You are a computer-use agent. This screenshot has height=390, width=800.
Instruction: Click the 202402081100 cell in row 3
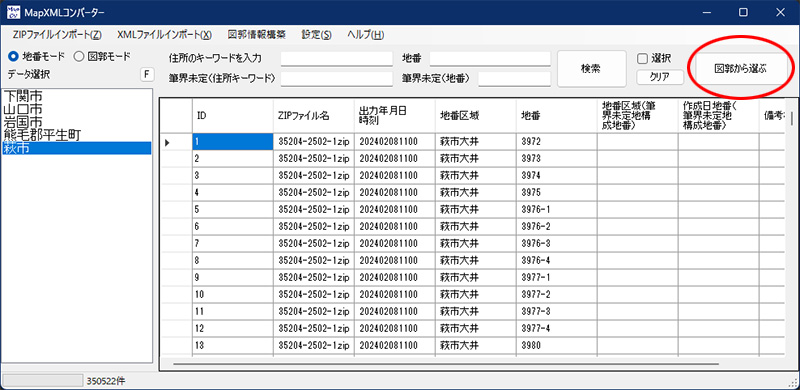coord(395,176)
